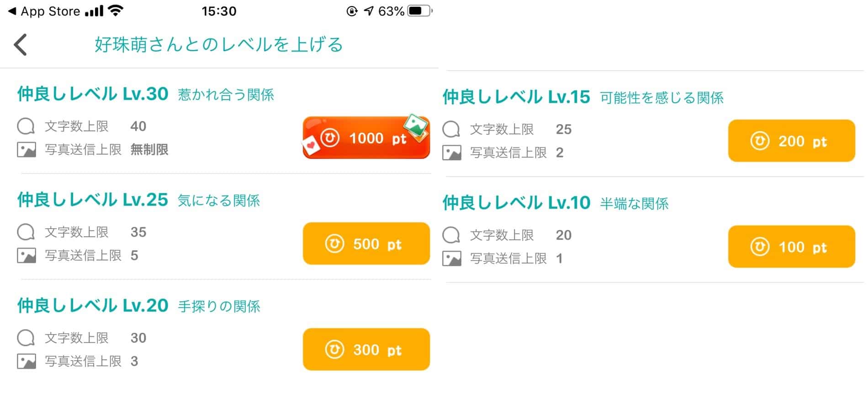Tap the Lv.25 speech bubble icon
Image resolution: width=868 pixels, height=398 pixels.
[x=26, y=232]
